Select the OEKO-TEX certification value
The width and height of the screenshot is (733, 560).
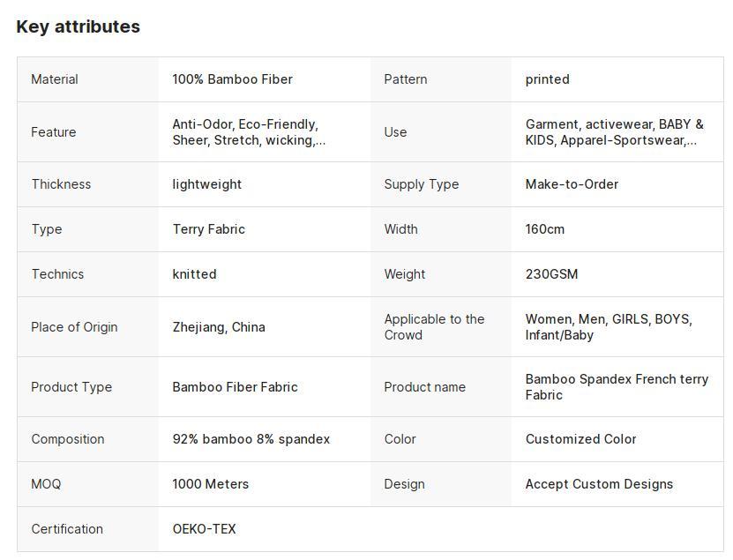click(x=205, y=529)
